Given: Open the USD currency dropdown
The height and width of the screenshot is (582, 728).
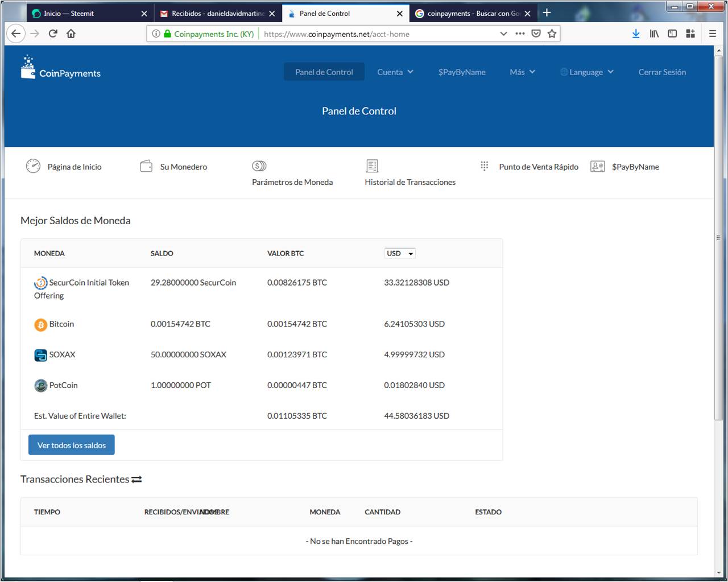Looking at the screenshot, I should (400, 253).
